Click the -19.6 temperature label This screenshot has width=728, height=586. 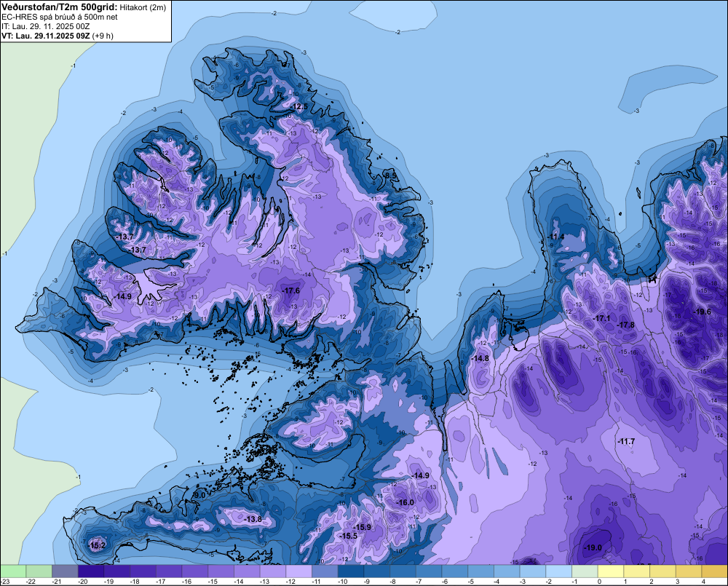coord(702,312)
